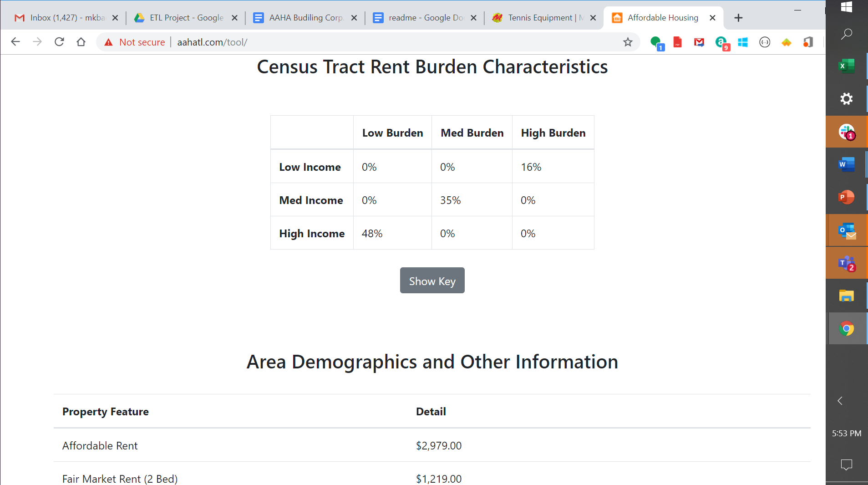Open Microsoft Teams from the taskbar

pyautogui.click(x=847, y=263)
